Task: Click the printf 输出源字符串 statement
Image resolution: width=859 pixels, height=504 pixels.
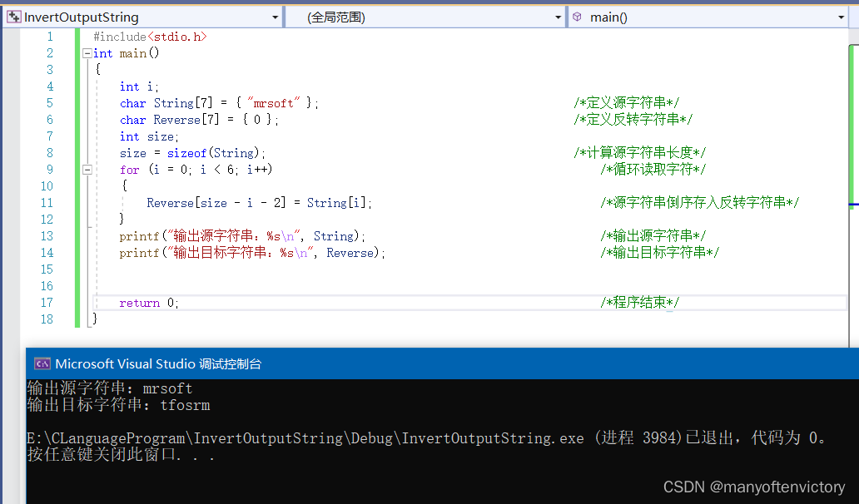Action: 242,236
